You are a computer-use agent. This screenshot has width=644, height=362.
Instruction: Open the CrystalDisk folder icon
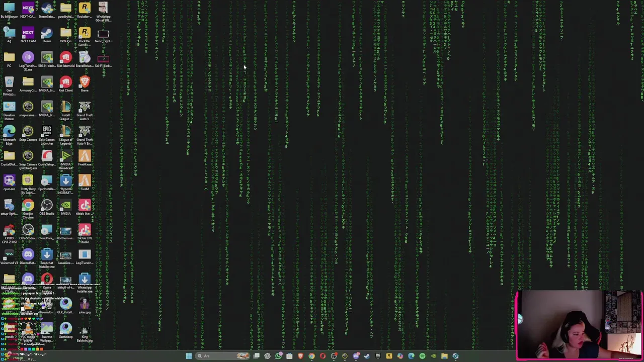9,158
